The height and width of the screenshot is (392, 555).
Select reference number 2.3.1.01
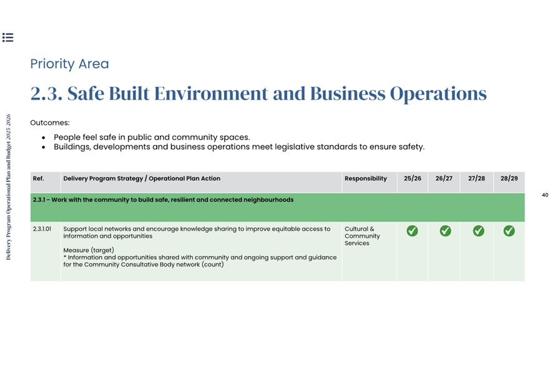(x=42, y=229)
